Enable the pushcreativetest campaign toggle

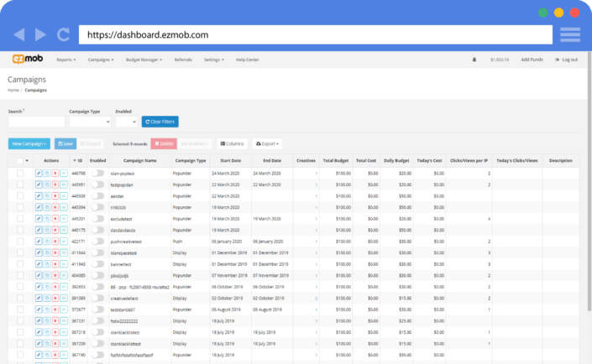point(97,241)
